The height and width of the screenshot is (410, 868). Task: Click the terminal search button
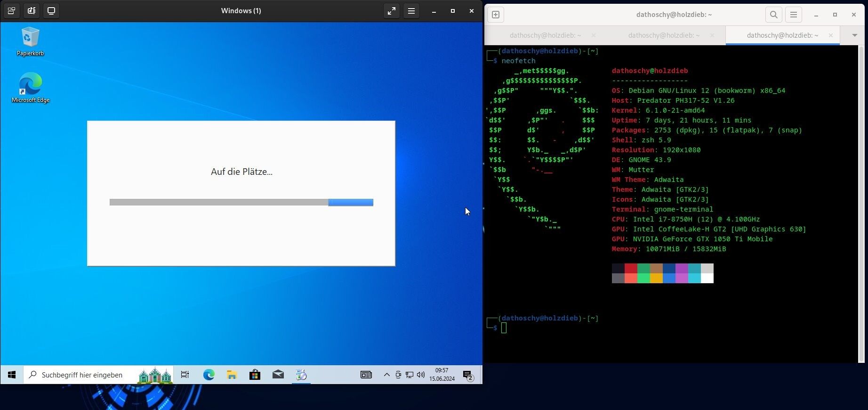[x=773, y=15]
